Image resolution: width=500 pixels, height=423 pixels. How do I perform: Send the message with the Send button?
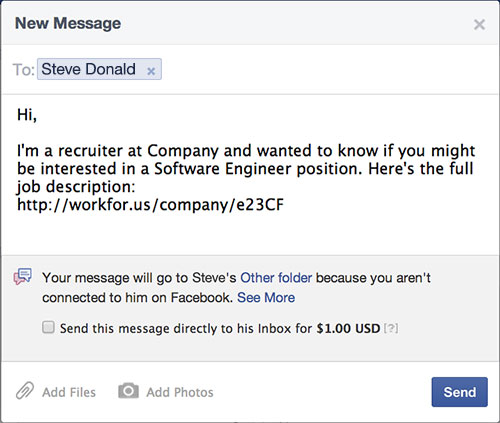click(x=459, y=392)
